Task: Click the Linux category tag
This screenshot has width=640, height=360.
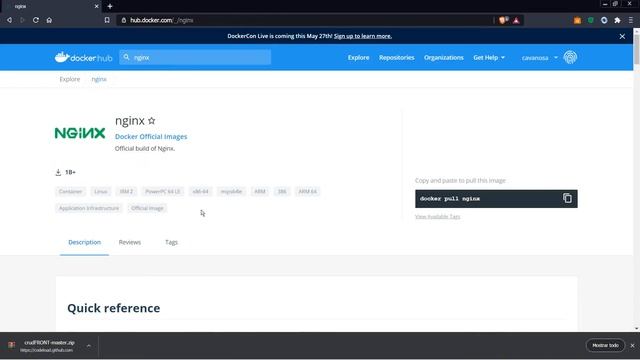Action: click(101, 191)
